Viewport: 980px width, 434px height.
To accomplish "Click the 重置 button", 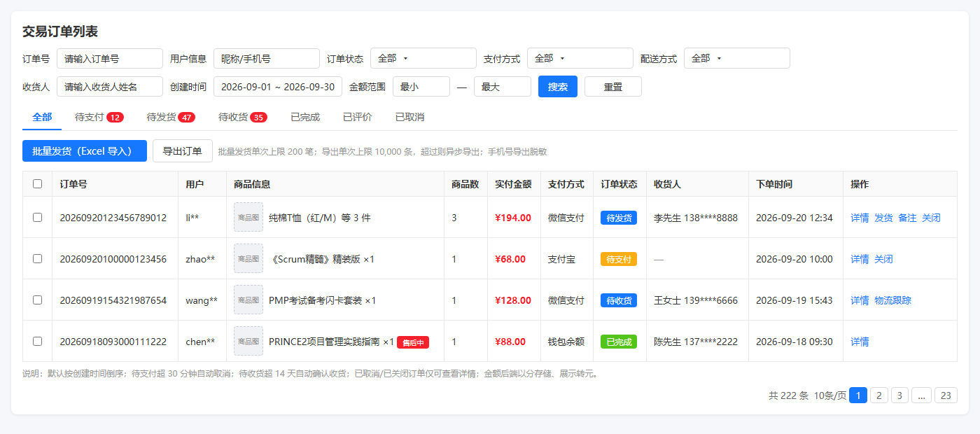I will tap(613, 87).
